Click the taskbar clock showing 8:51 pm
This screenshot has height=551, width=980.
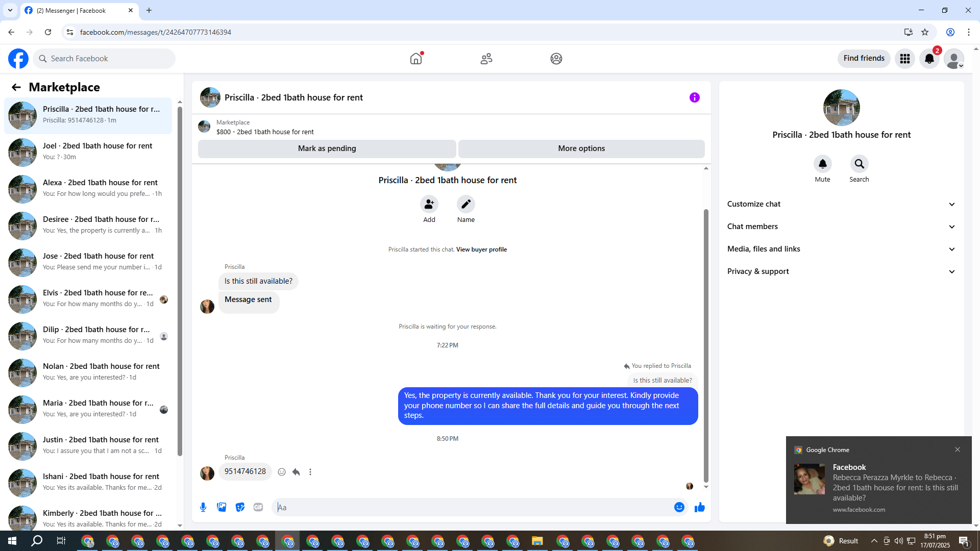pos(935,541)
